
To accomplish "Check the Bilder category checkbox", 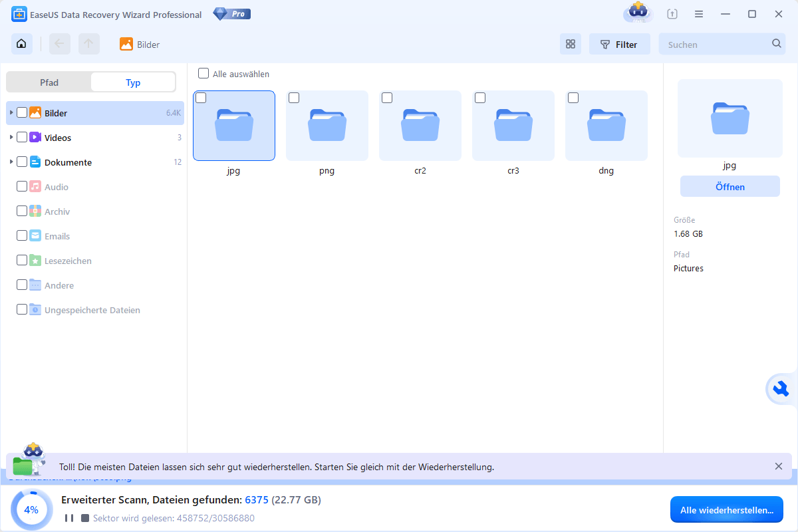I will [22, 113].
